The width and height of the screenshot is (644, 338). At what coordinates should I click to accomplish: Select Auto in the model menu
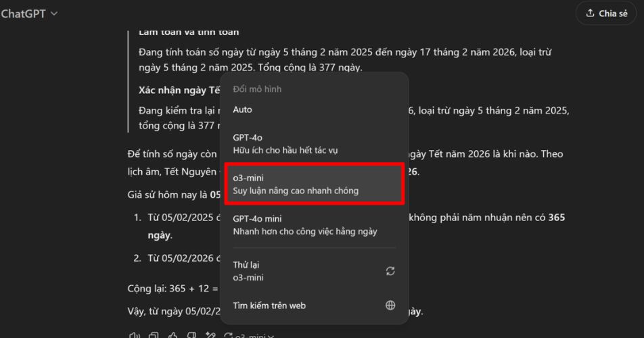314,110
